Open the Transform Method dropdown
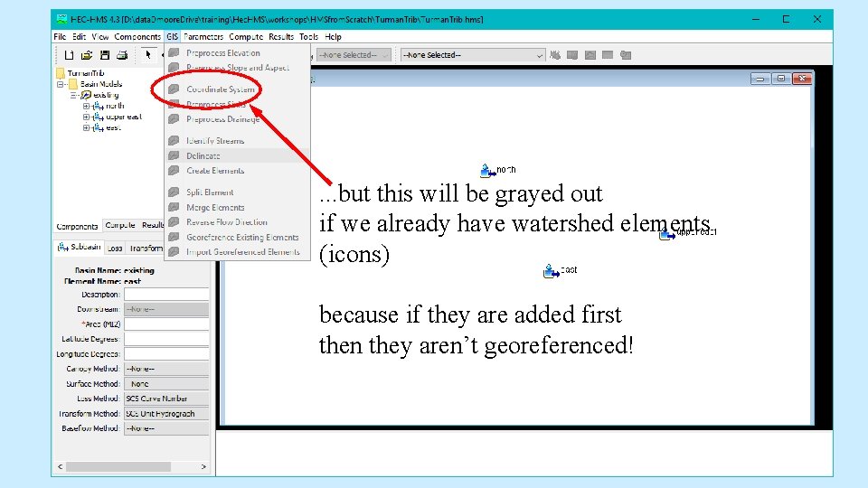 tap(166, 413)
